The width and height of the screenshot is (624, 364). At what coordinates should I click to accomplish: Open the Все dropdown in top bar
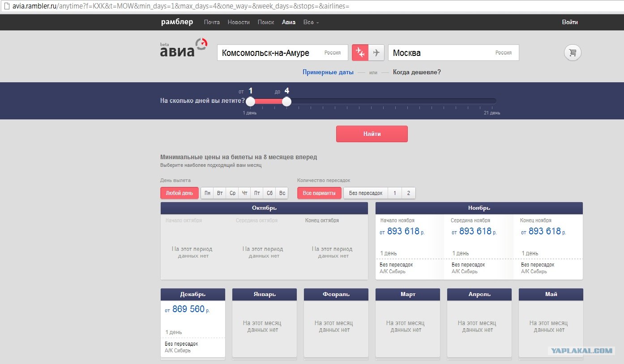click(311, 22)
